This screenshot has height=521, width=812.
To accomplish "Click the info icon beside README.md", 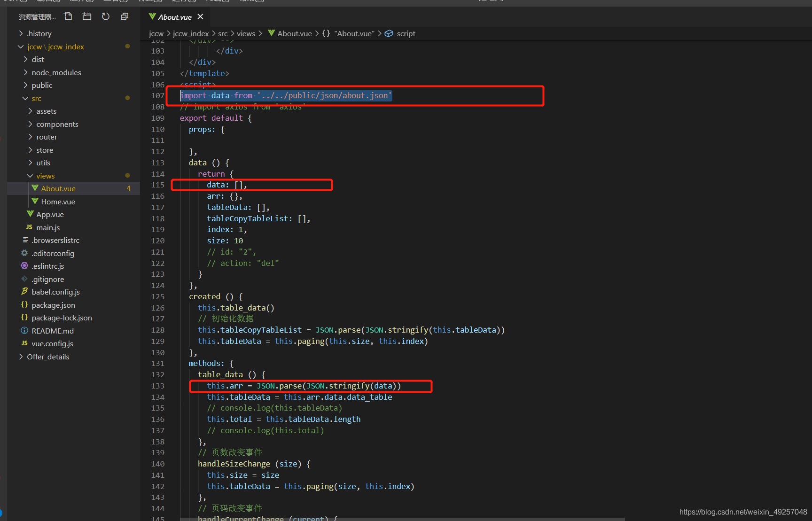I will point(24,331).
